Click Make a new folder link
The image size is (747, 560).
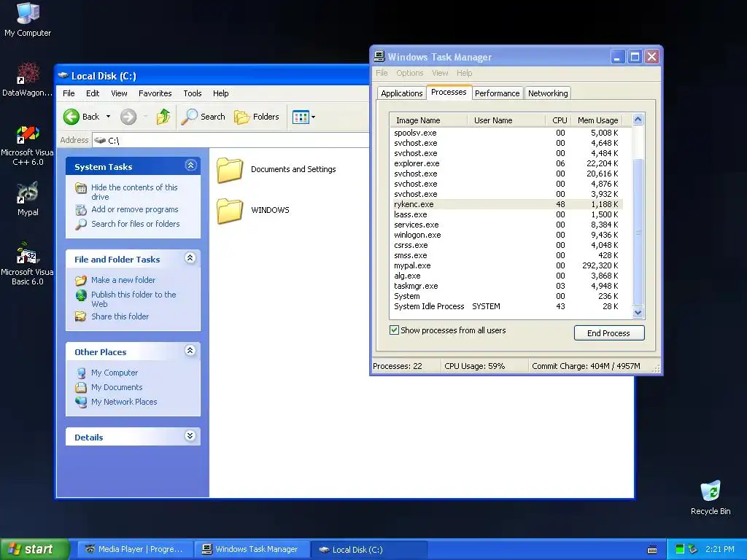[123, 280]
